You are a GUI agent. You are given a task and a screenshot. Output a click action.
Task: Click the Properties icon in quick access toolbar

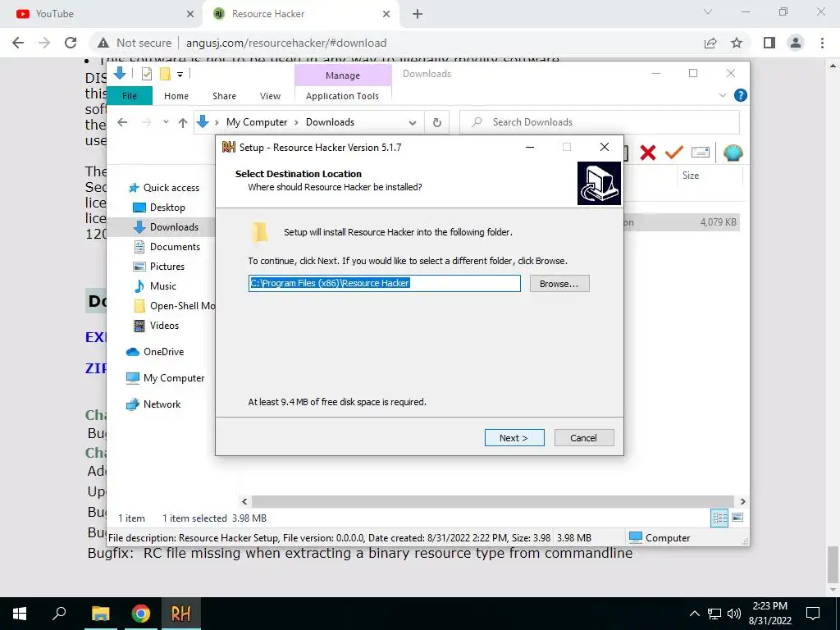tap(146, 74)
